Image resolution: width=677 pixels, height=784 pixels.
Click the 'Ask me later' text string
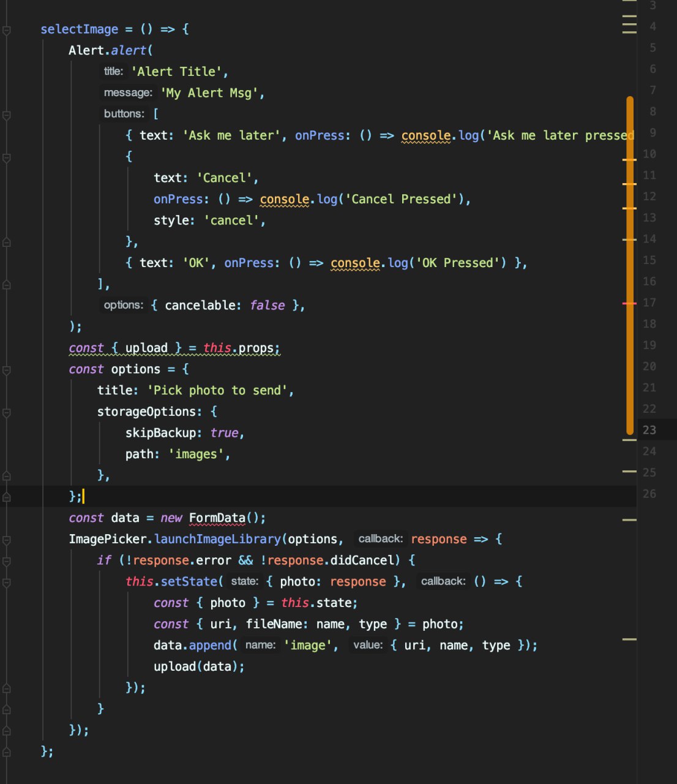232,135
